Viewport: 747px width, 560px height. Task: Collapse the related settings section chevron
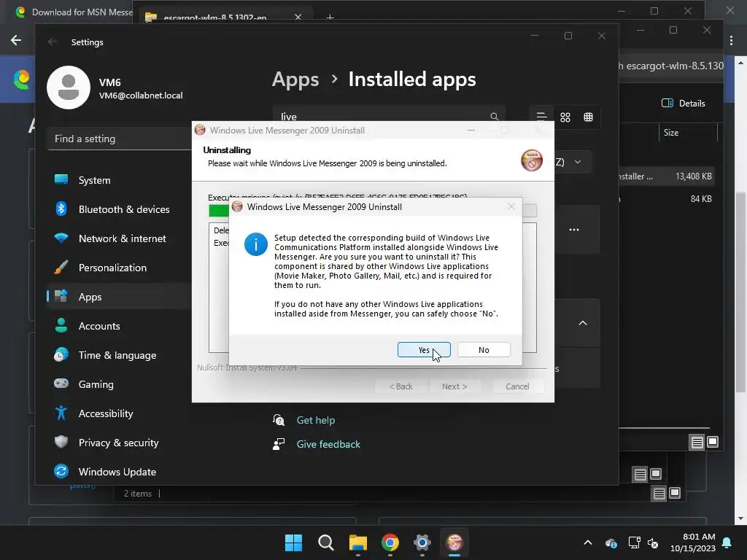pyautogui.click(x=583, y=323)
